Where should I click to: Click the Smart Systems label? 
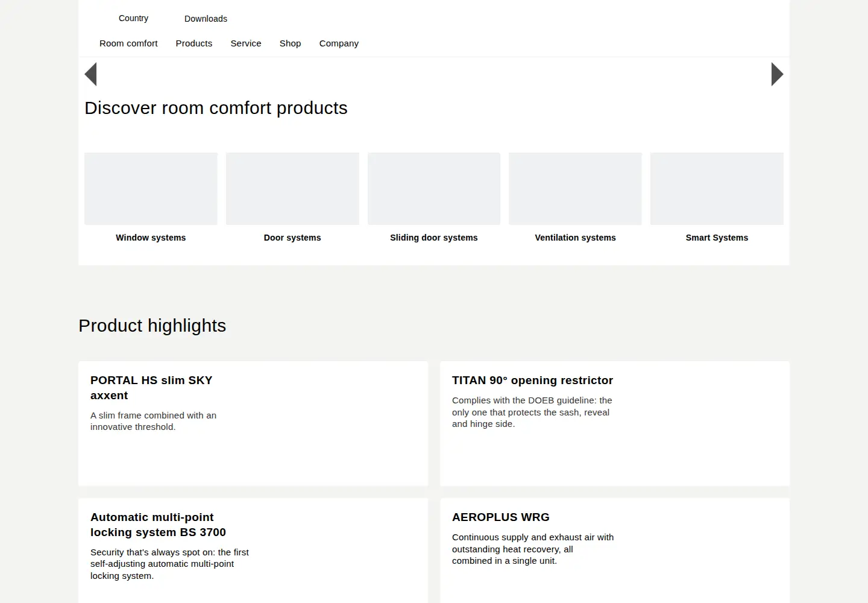click(717, 238)
